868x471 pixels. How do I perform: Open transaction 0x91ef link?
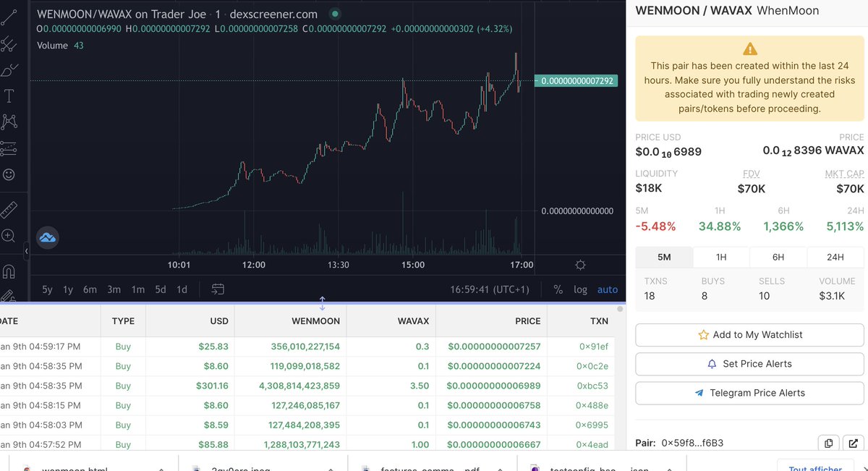[593, 347]
